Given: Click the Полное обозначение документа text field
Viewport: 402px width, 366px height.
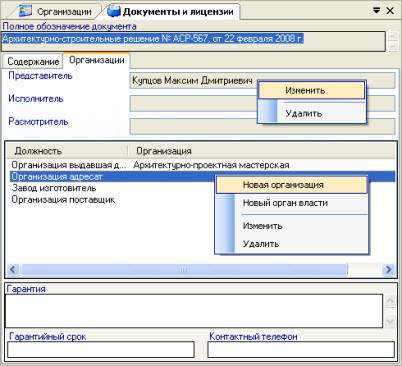Looking at the screenshot, I should (194, 41).
